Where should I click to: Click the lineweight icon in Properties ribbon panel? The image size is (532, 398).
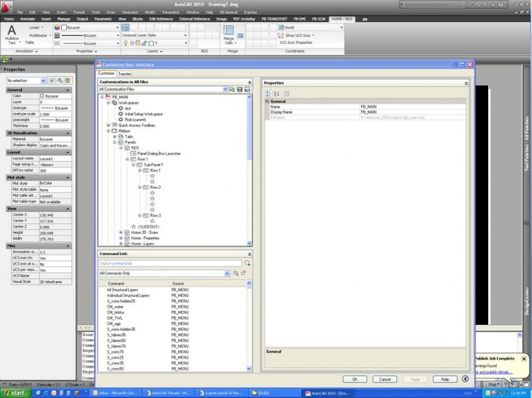[x=57, y=35]
